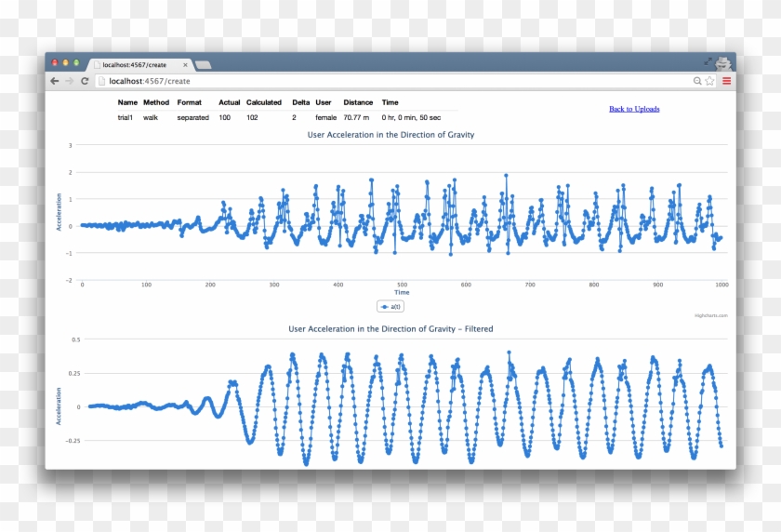
Task: Open the Highcharts.com credit link
Action: [x=710, y=315]
